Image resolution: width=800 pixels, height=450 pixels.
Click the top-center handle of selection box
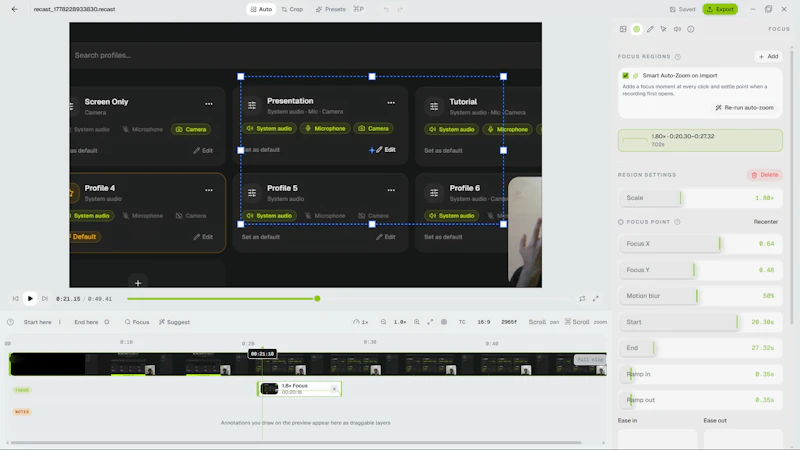coord(372,77)
